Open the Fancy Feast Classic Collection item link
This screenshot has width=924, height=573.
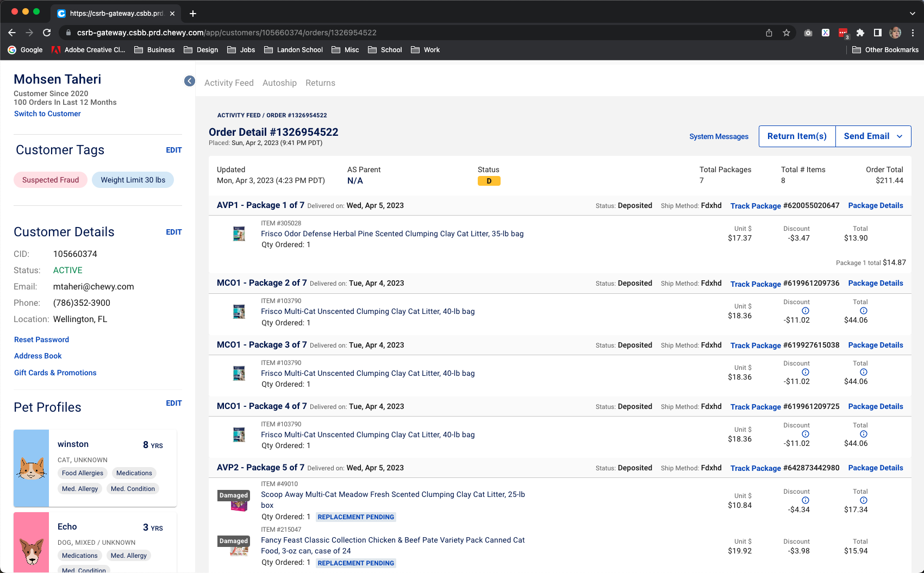393,545
